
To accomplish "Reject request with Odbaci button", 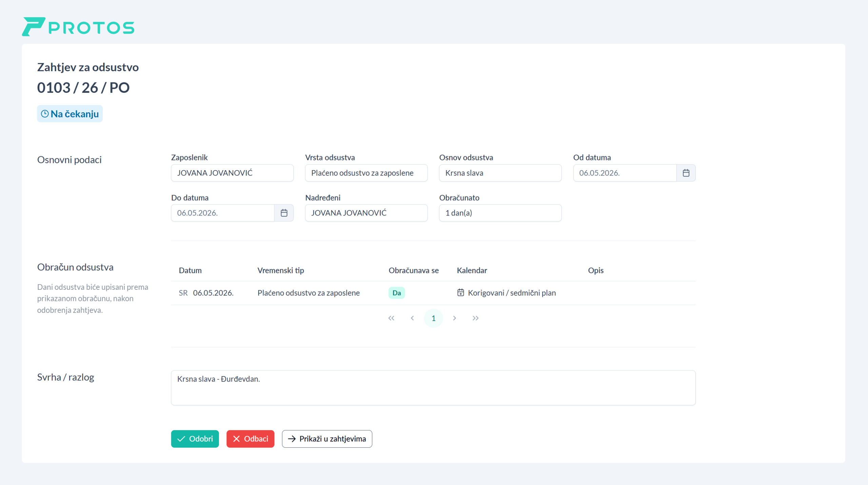I will [x=250, y=439].
